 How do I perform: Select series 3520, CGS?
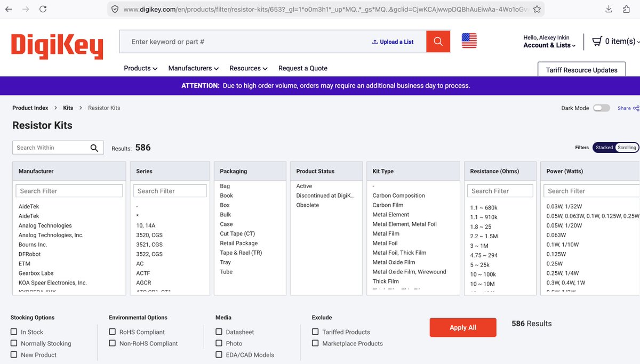[x=149, y=235]
